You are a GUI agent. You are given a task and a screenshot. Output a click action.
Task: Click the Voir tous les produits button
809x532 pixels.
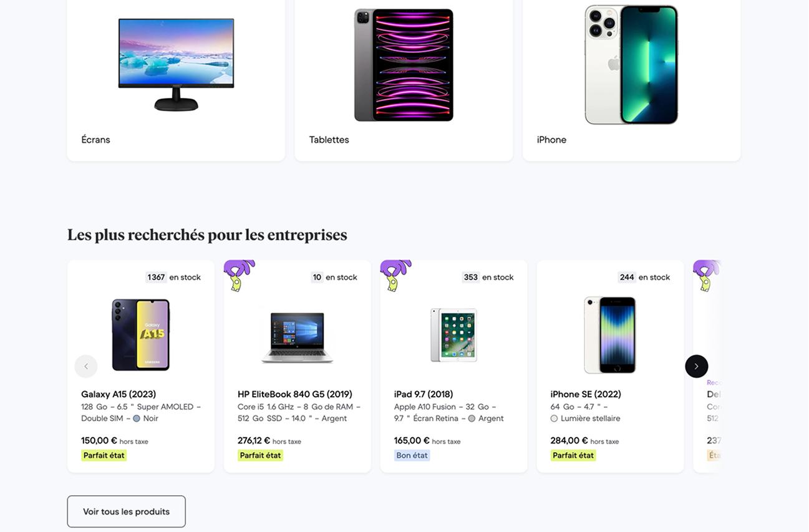[126, 511]
